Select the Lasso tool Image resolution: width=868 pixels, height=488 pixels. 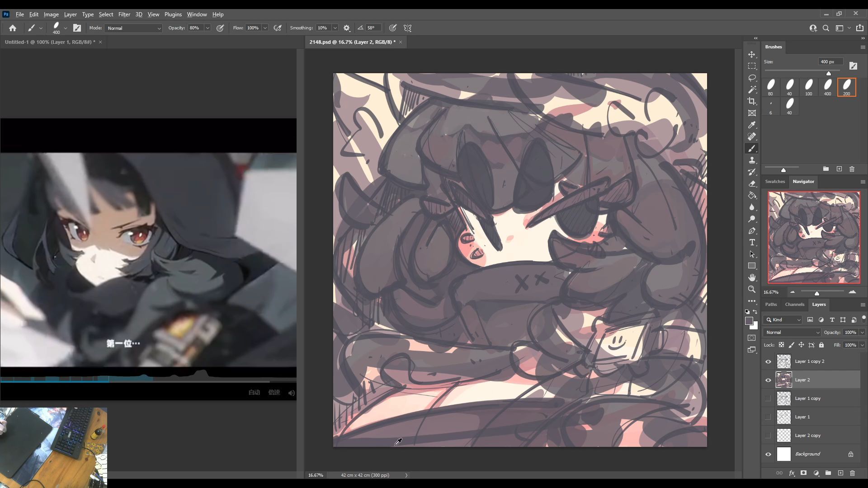click(x=752, y=78)
